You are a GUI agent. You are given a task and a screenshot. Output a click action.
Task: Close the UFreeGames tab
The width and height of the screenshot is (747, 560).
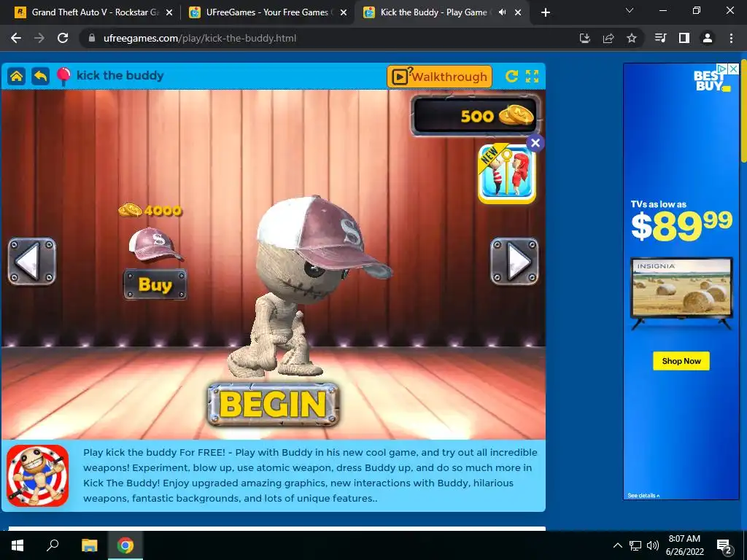tap(344, 13)
